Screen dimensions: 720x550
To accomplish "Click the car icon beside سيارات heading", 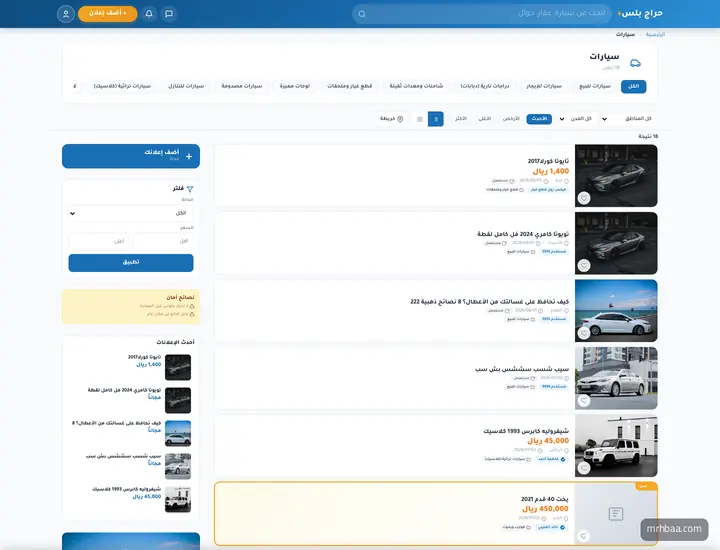I will (635, 63).
